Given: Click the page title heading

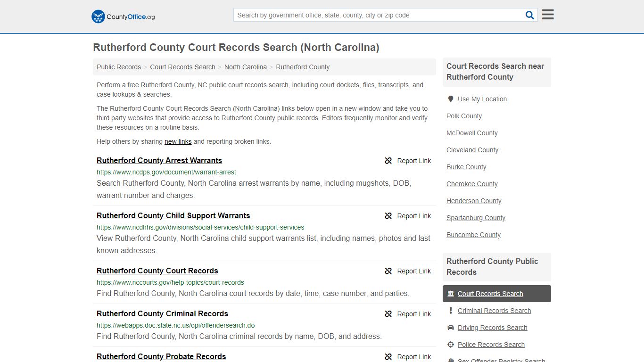Looking at the screenshot, I should tap(236, 47).
